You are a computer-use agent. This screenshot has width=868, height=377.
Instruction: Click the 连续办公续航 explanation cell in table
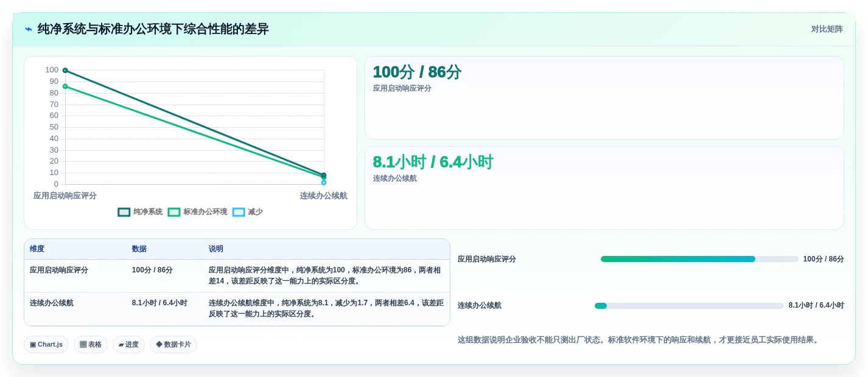[326, 308]
